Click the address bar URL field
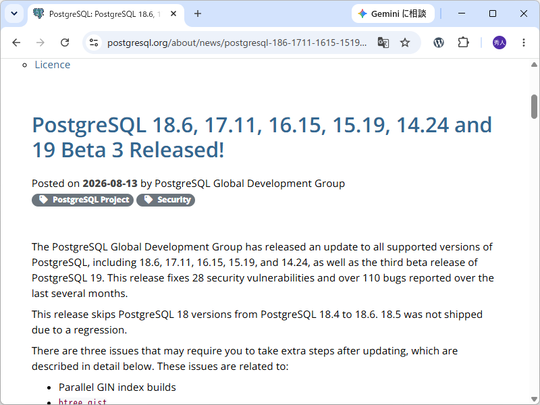 237,43
